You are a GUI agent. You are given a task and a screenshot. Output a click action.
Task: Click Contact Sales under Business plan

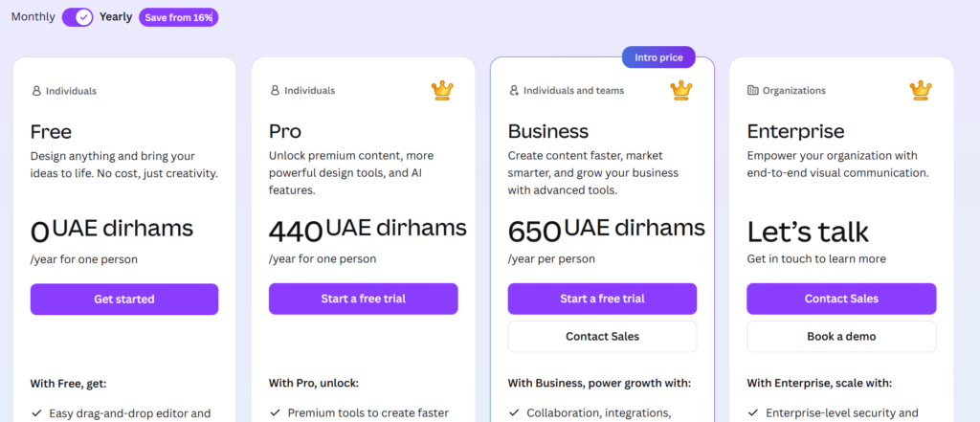pos(602,336)
